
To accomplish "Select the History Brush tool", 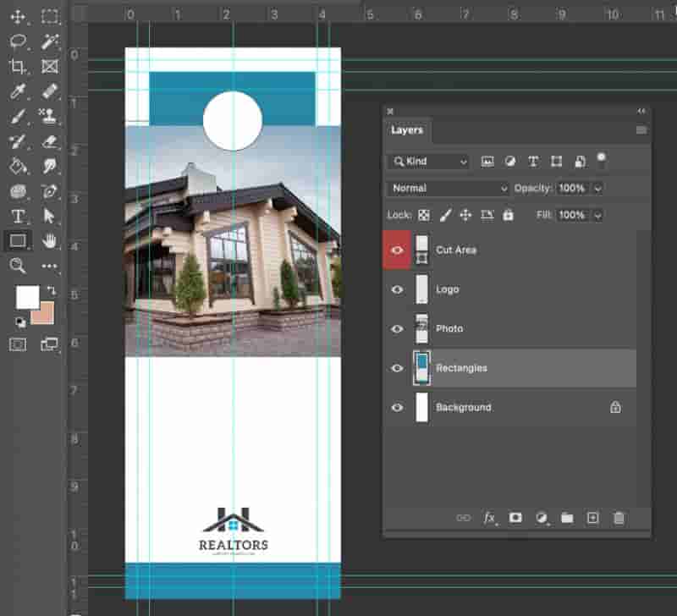I will [x=18, y=141].
